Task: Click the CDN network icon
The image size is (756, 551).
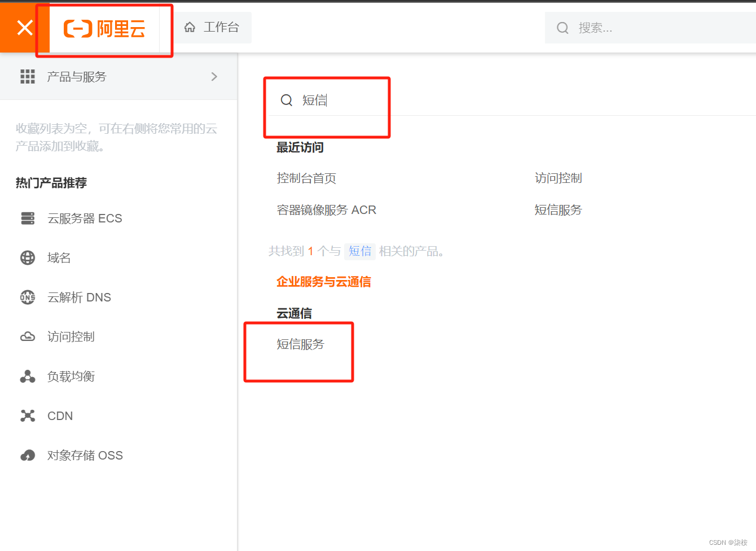Action: [28, 416]
